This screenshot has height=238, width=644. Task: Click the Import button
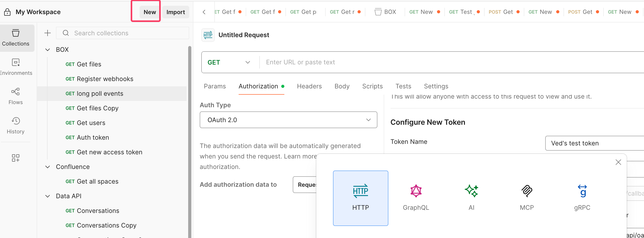point(176,12)
